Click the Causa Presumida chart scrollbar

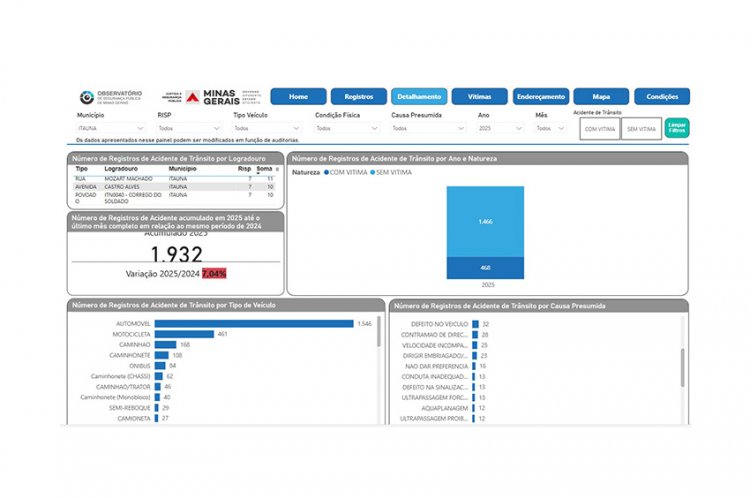click(683, 366)
